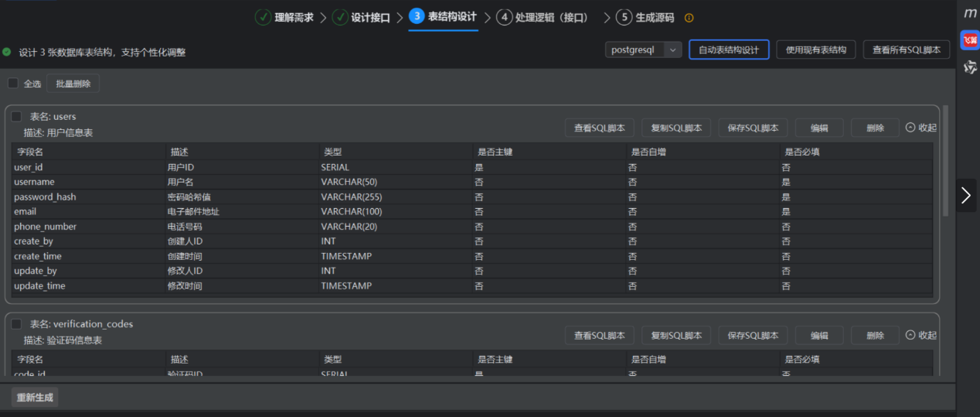
Task: Click the VARCHAR(255) type cell
Action: click(395, 197)
